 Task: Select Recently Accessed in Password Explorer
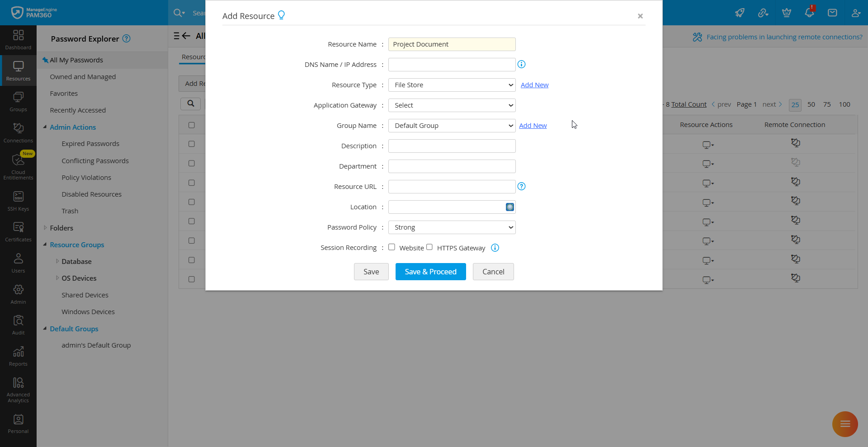[77, 110]
